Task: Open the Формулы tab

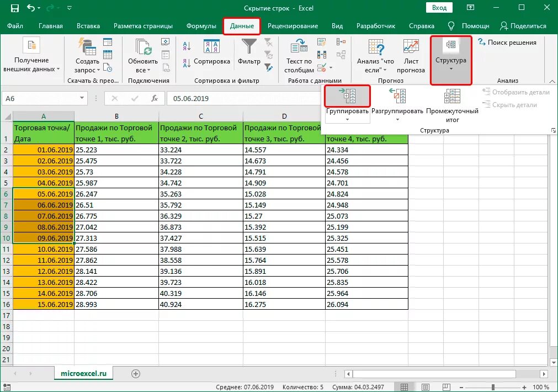Action: tap(201, 26)
